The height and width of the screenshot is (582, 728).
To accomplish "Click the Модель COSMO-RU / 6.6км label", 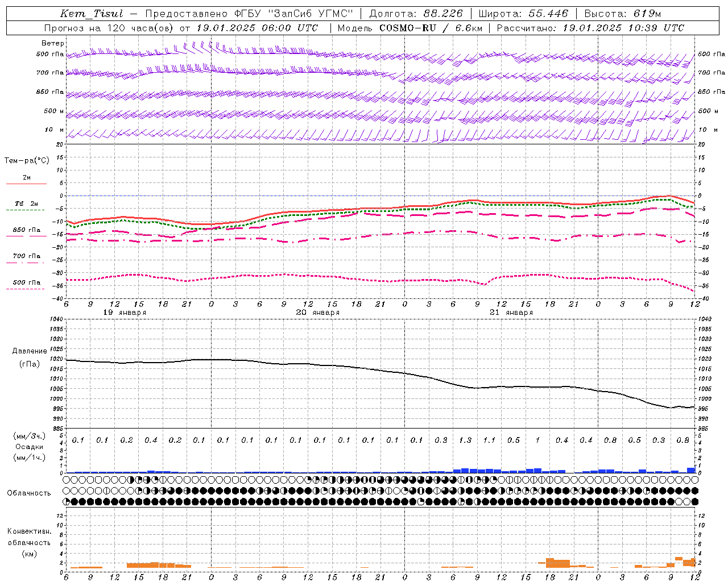I will tap(410, 28).
